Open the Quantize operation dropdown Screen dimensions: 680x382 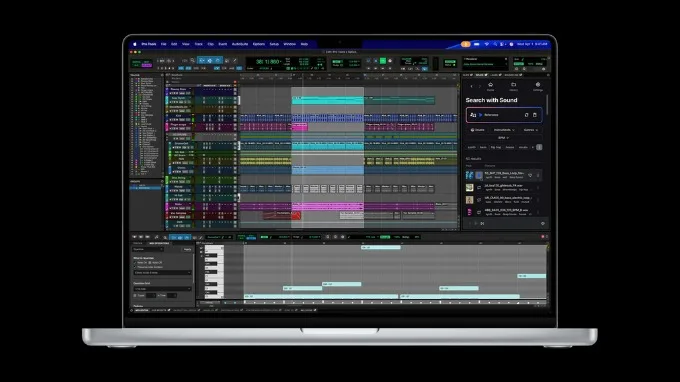pyautogui.click(x=148, y=249)
